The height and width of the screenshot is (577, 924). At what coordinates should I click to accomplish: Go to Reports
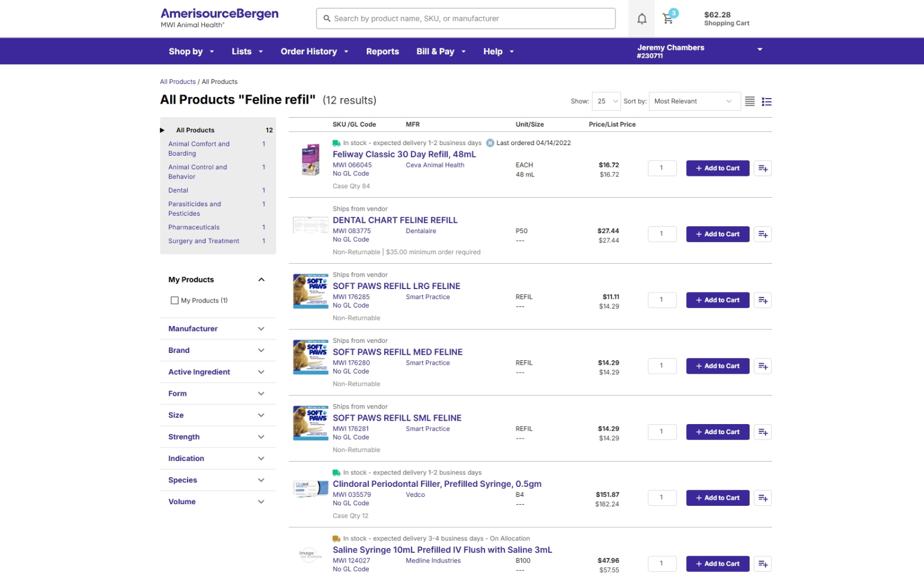[x=382, y=52]
